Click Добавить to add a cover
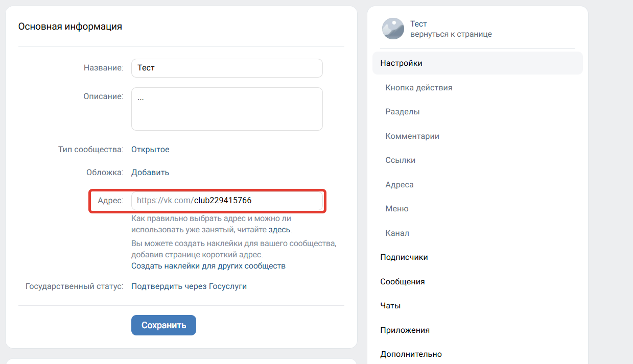The height and width of the screenshot is (364, 633). point(150,173)
